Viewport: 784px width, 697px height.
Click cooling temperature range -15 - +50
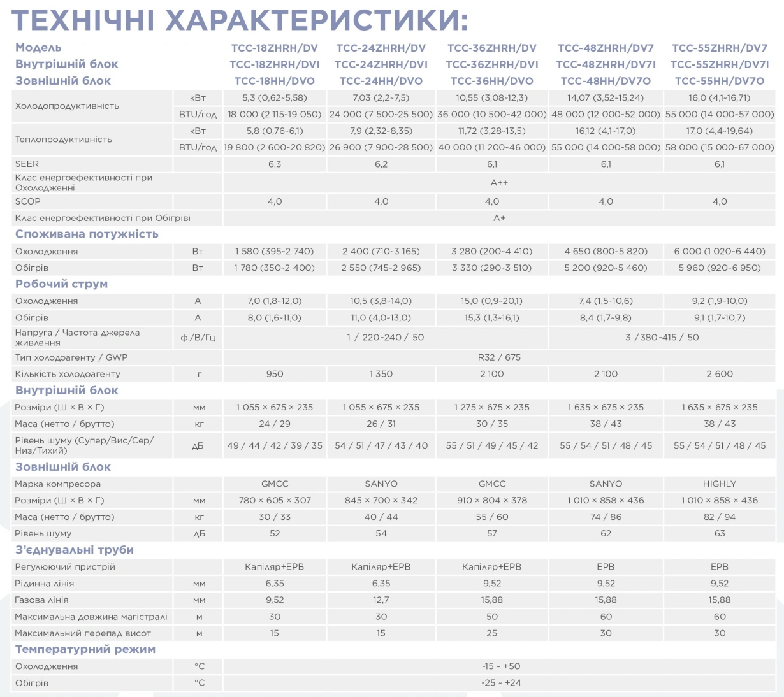click(501, 666)
